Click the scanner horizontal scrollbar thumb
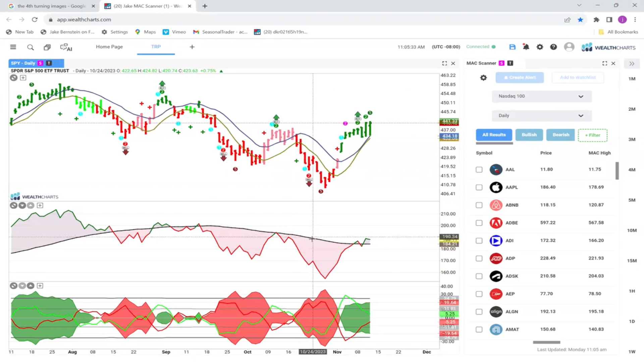The width and height of the screenshot is (644, 362). click(x=547, y=342)
